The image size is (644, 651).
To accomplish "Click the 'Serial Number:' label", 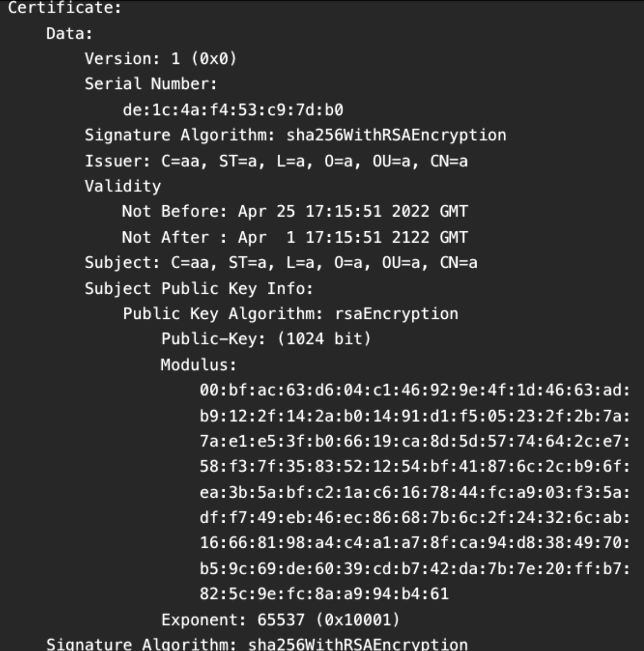I will coord(151,84).
